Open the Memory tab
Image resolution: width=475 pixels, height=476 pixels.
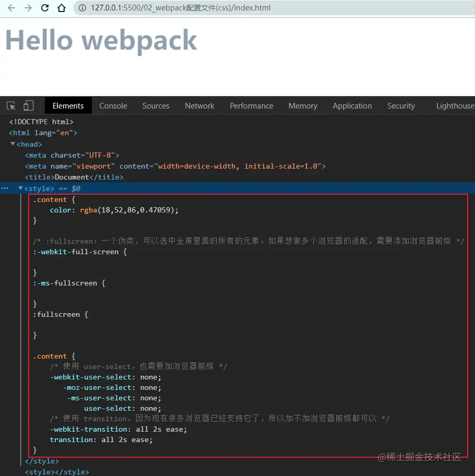point(303,105)
